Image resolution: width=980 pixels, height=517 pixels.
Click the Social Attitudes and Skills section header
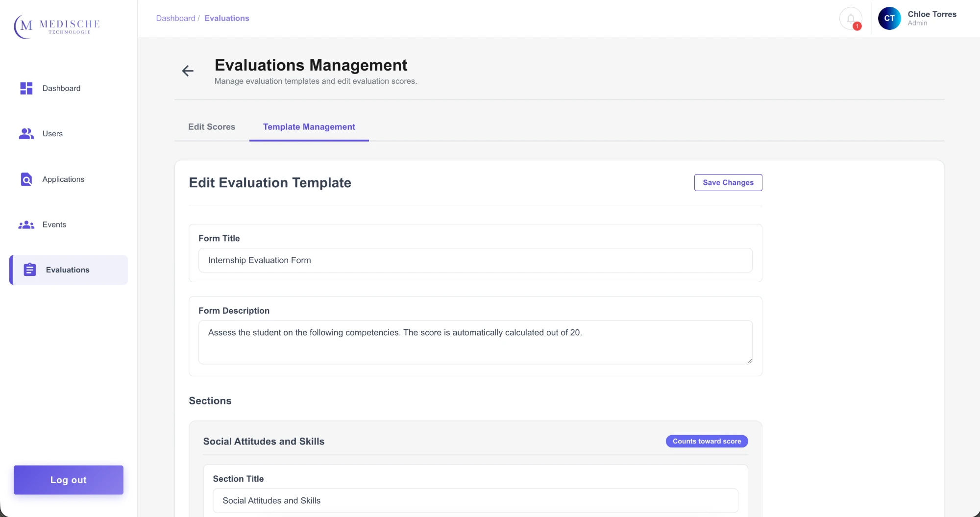264,441
